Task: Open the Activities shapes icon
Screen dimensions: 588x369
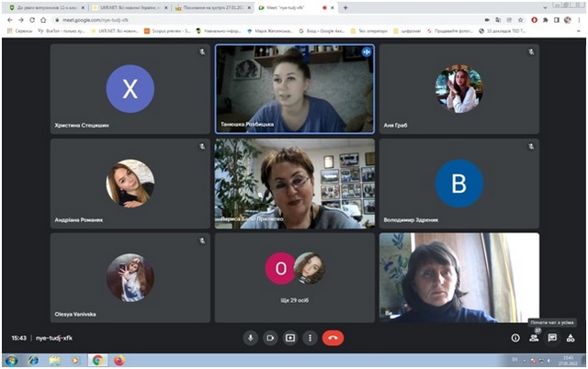Action: 571,339
